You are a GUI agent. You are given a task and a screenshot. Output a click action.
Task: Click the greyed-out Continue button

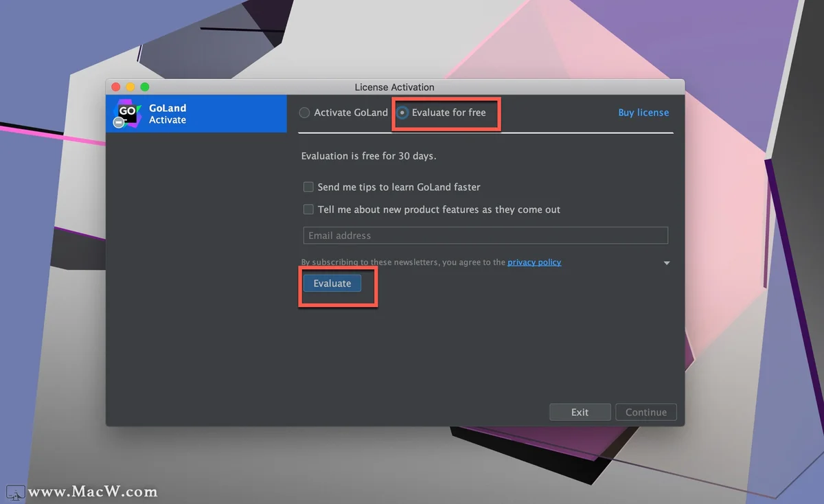(646, 412)
